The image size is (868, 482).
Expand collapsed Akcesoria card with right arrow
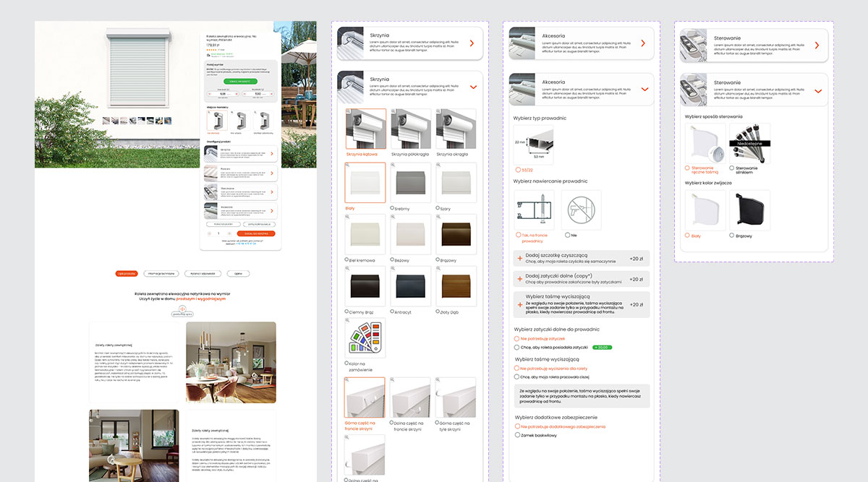(642, 43)
